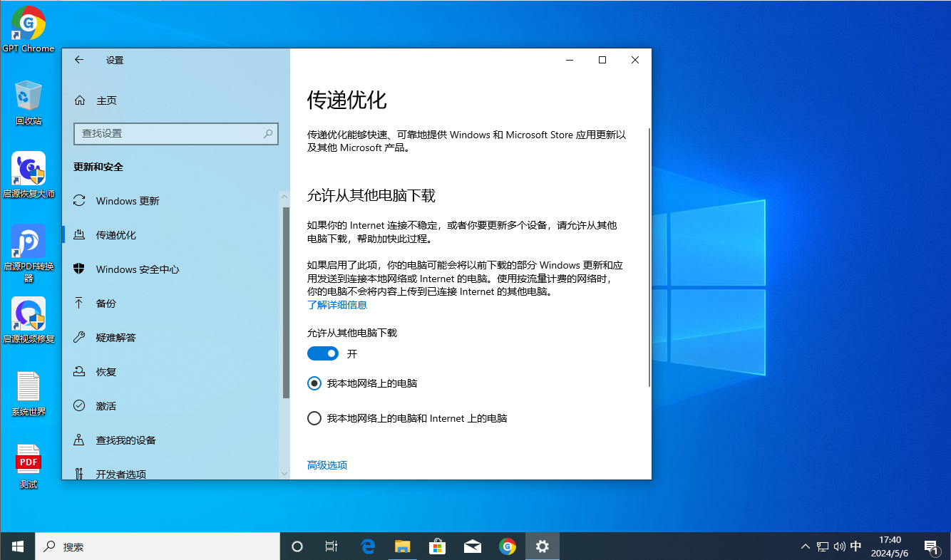Click the search magnifier in 查找设置 box
This screenshot has height=560, width=951.
[268, 133]
